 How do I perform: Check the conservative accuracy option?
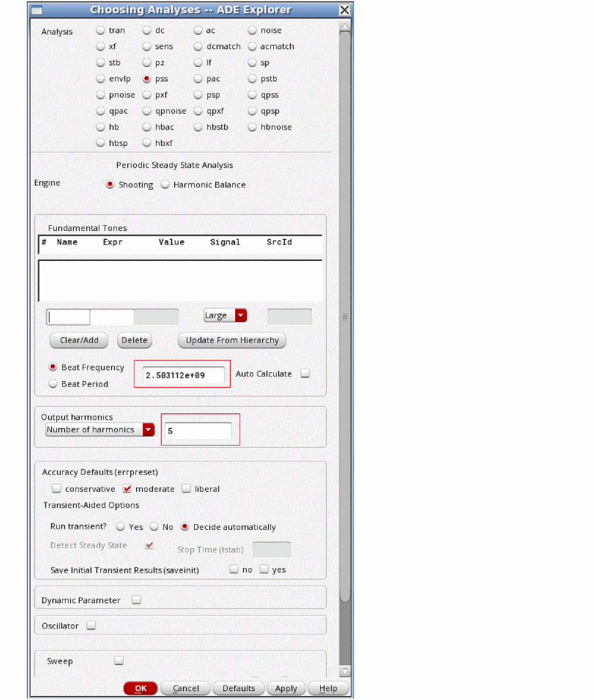point(57,489)
